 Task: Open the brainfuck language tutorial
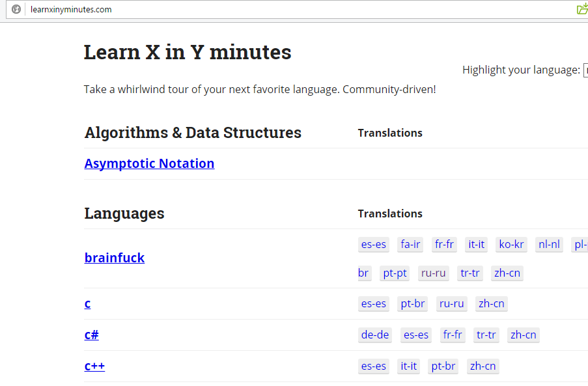[x=115, y=258]
